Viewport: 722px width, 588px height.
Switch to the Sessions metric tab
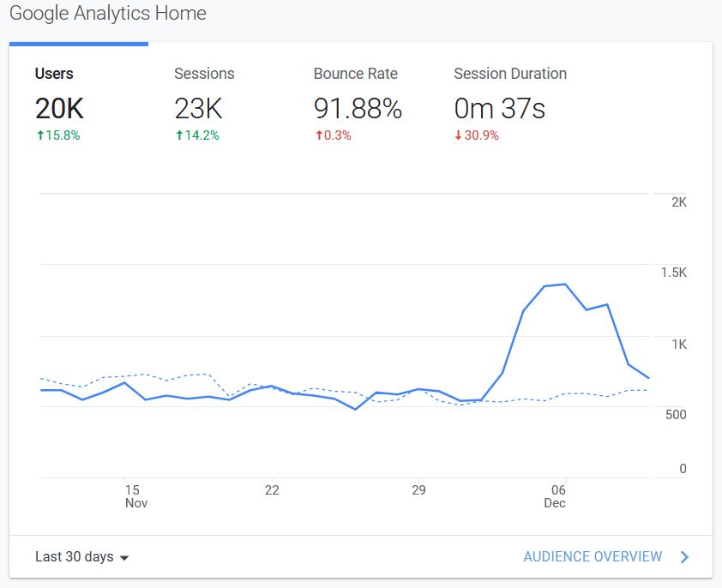pyautogui.click(x=204, y=74)
